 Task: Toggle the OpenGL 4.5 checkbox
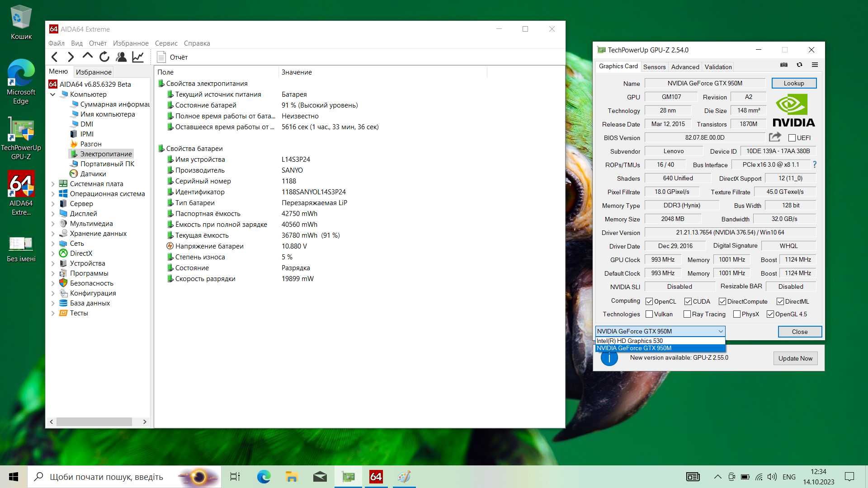tap(770, 314)
